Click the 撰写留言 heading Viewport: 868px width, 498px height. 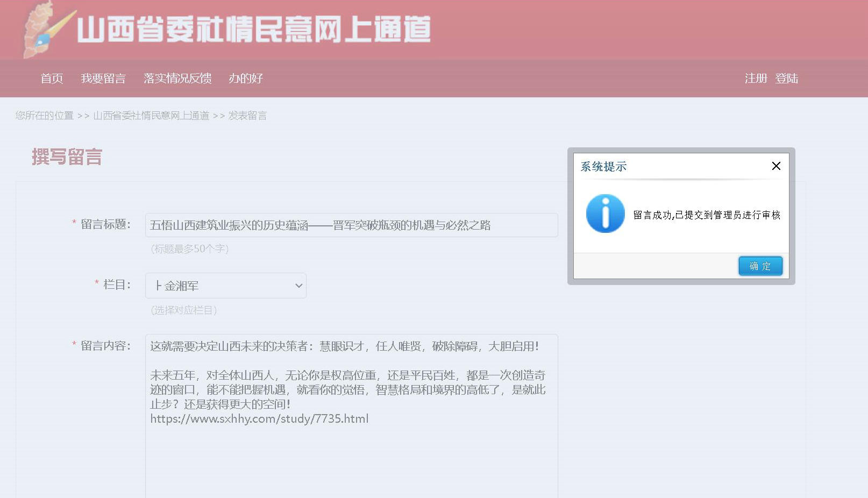(x=67, y=157)
